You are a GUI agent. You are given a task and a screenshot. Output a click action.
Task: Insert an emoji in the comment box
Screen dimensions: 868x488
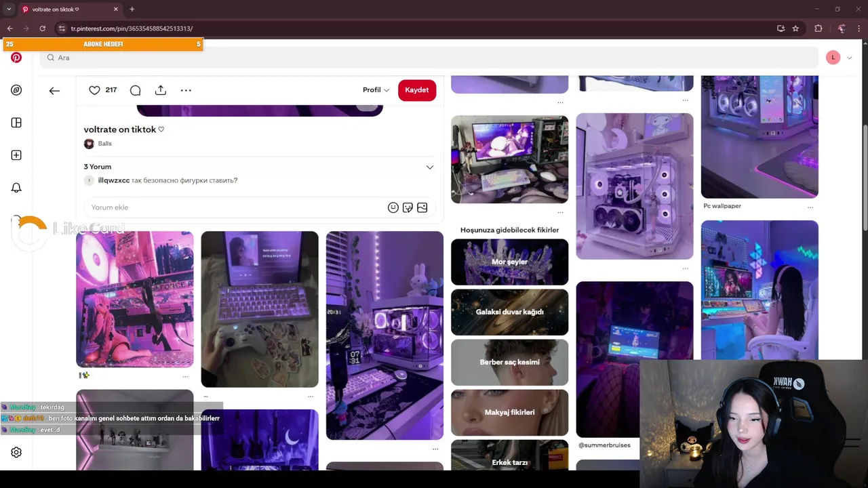[393, 207]
